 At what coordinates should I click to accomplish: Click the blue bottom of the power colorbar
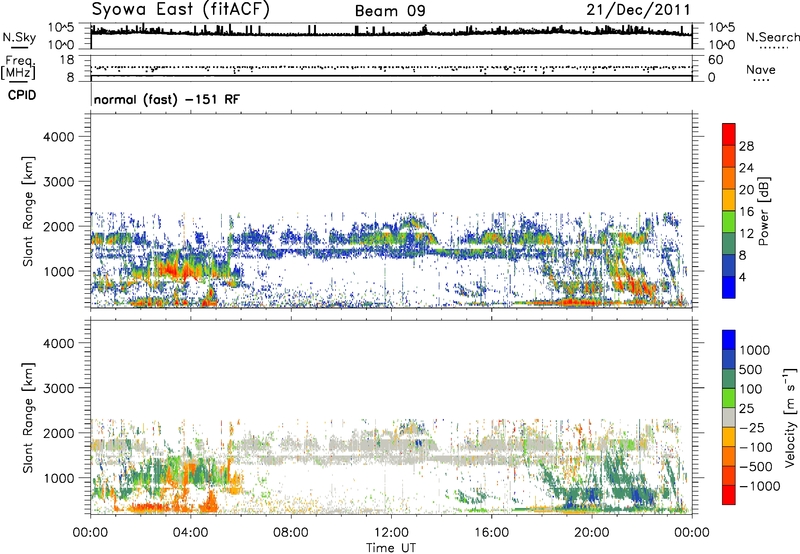[729, 287]
